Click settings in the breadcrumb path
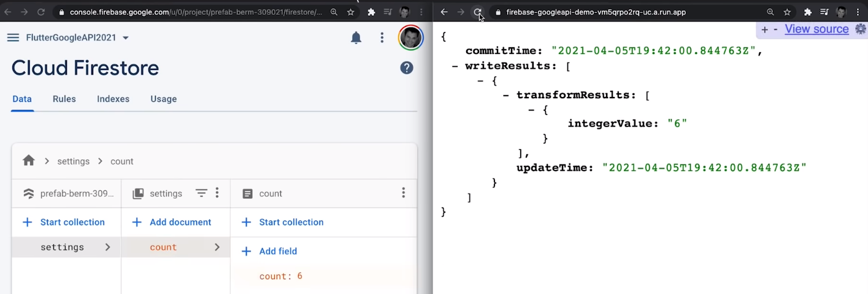 74,161
